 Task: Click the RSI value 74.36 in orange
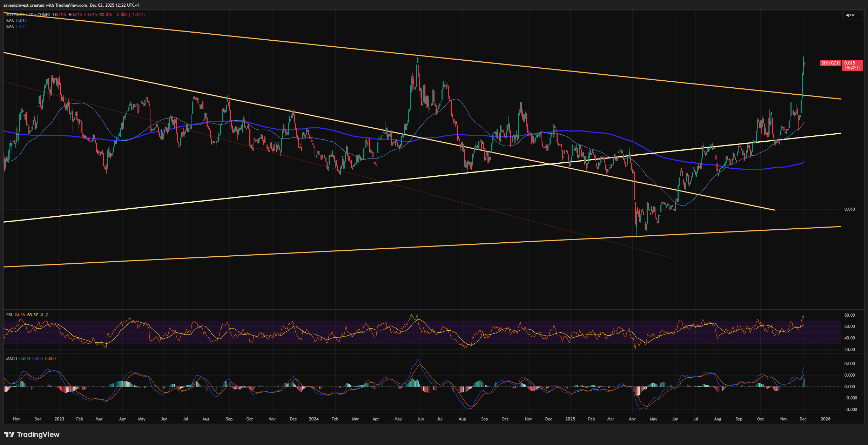[20, 315]
